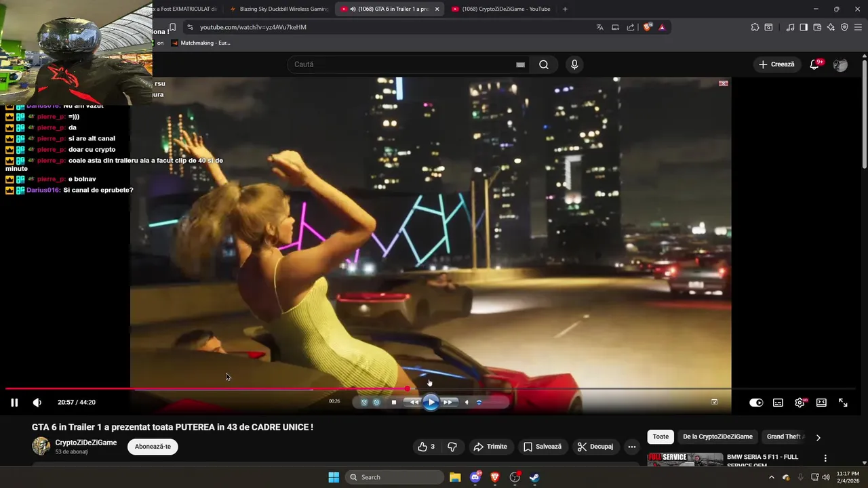Like the video with thumbs up
This screenshot has width=868, height=488.
pos(427,447)
